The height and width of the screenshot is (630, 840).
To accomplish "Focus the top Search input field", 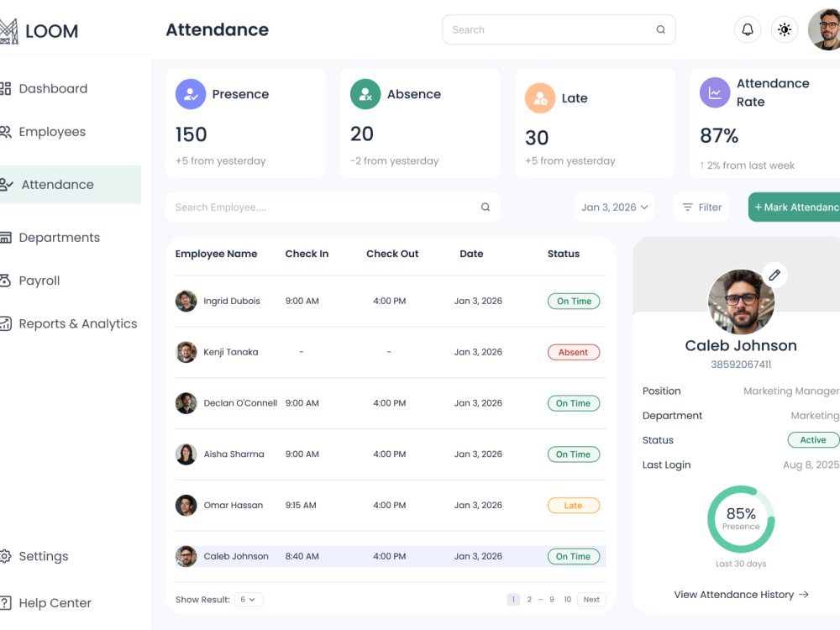I will coord(559,29).
